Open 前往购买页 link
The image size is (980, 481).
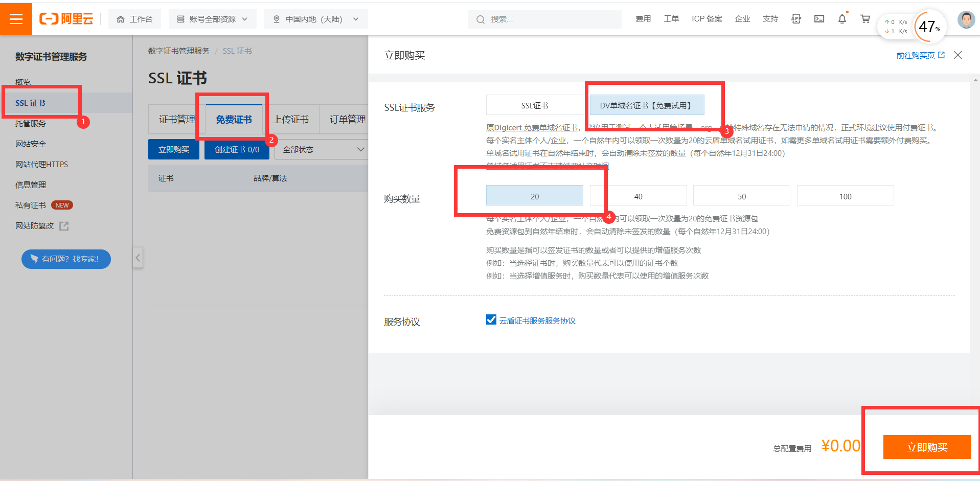click(920, 55)
